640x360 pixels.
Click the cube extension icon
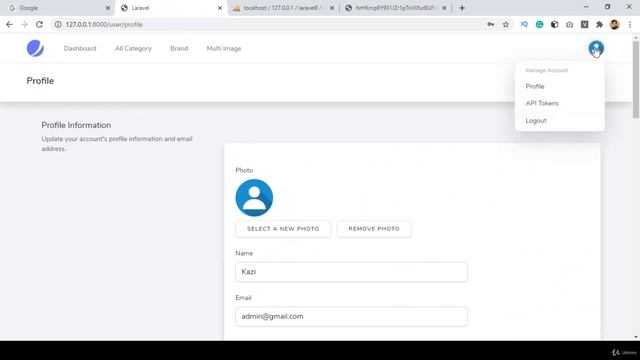[x=554, y=24]
